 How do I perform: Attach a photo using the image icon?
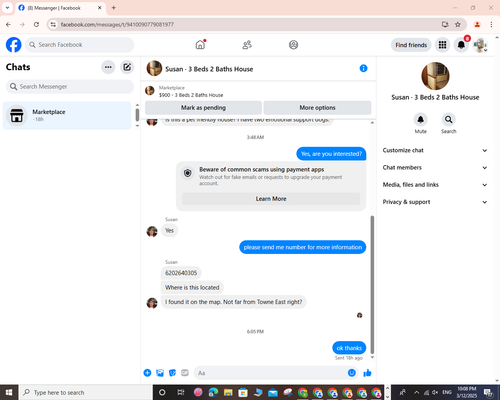pos(160,373)
